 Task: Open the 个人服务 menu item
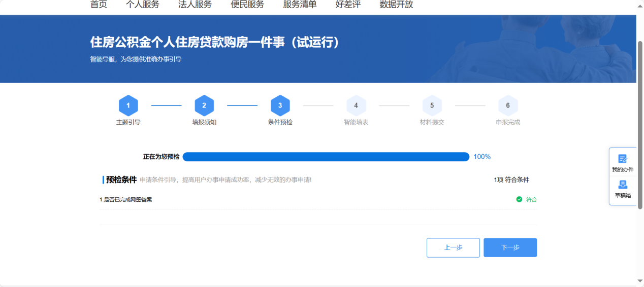pyautogui.click(x=143, y=5)
